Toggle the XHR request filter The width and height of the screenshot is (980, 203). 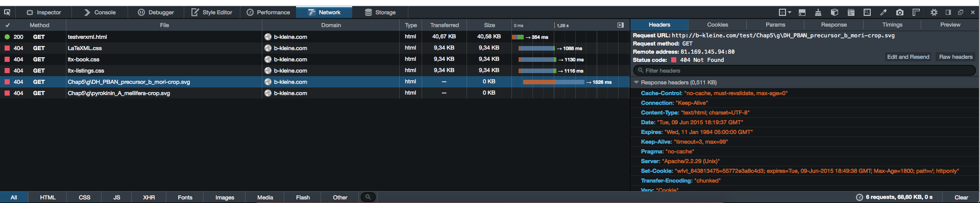(x=149, y=197)
